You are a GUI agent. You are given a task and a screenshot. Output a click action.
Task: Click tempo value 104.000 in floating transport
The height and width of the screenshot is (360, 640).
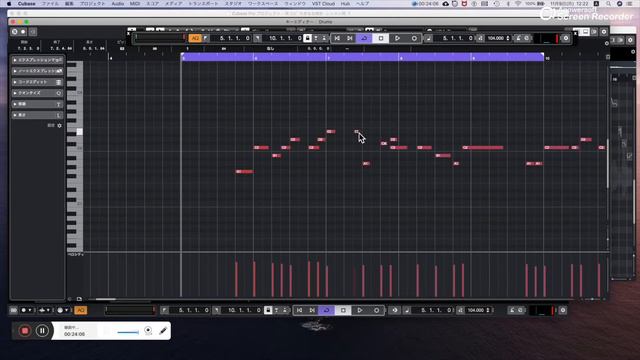(x=495, y=38)
